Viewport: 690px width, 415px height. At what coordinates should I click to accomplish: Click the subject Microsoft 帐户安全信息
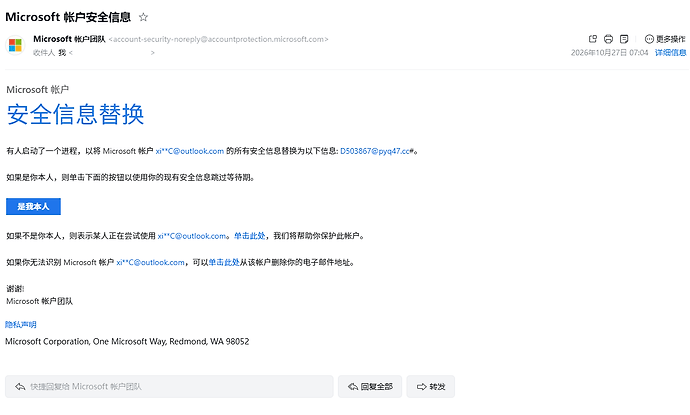(x=68, y=17)
